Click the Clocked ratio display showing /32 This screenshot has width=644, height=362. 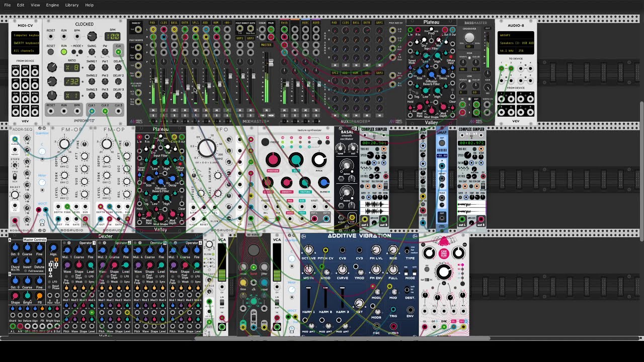coord(72,81)
